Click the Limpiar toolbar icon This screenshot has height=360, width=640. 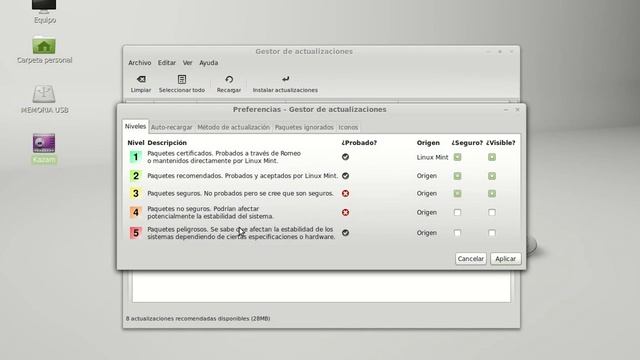click(141, 80)
